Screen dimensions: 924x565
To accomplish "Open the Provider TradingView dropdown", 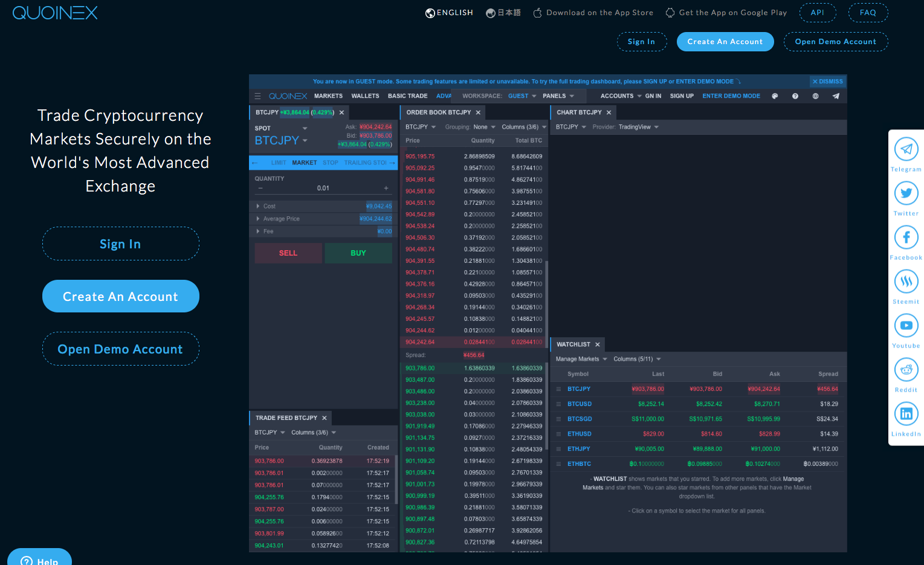I will (639, 127).
